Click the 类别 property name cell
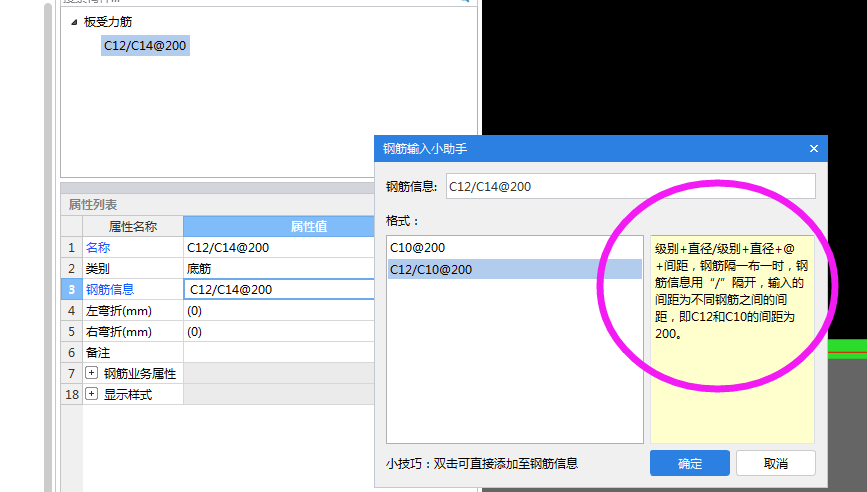The width and height of the screenshot is (867, 492). tap(133, 269)
